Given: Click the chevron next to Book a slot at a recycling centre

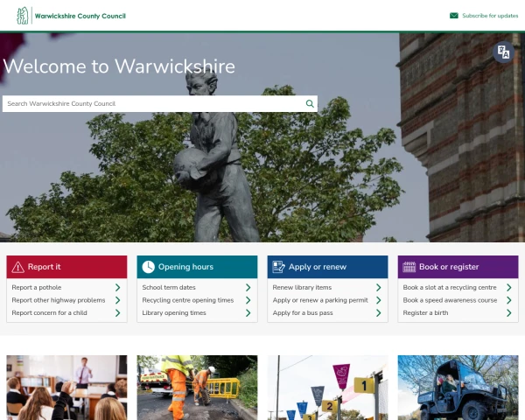Looking at the screenshot, I should 509,287.
